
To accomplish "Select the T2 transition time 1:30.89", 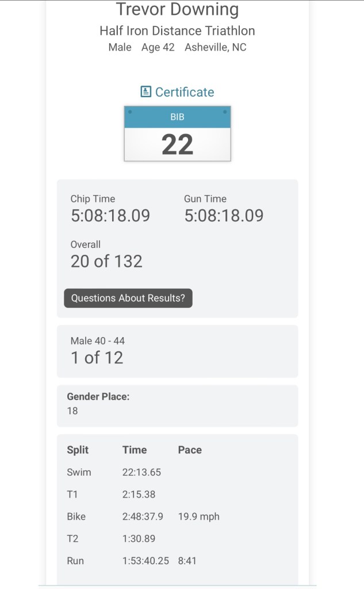I will (x=139, y=538).
